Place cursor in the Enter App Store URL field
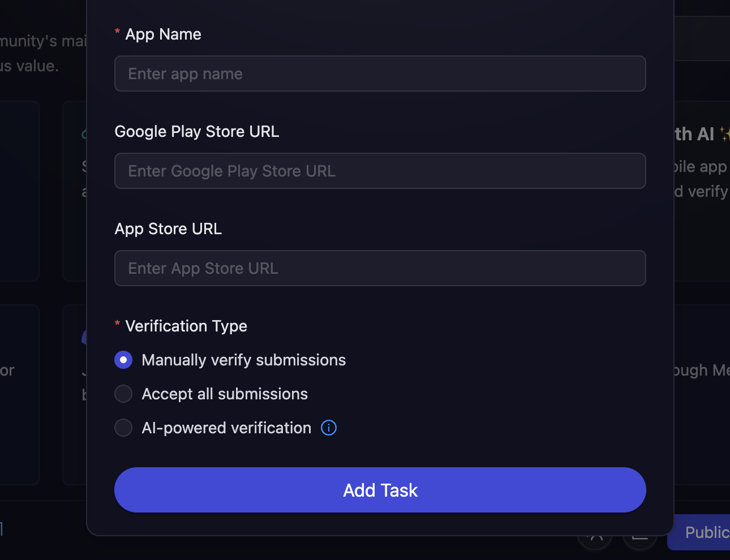Image resolution: width=730 pixels, height=560 pixels. coord(380,268)
